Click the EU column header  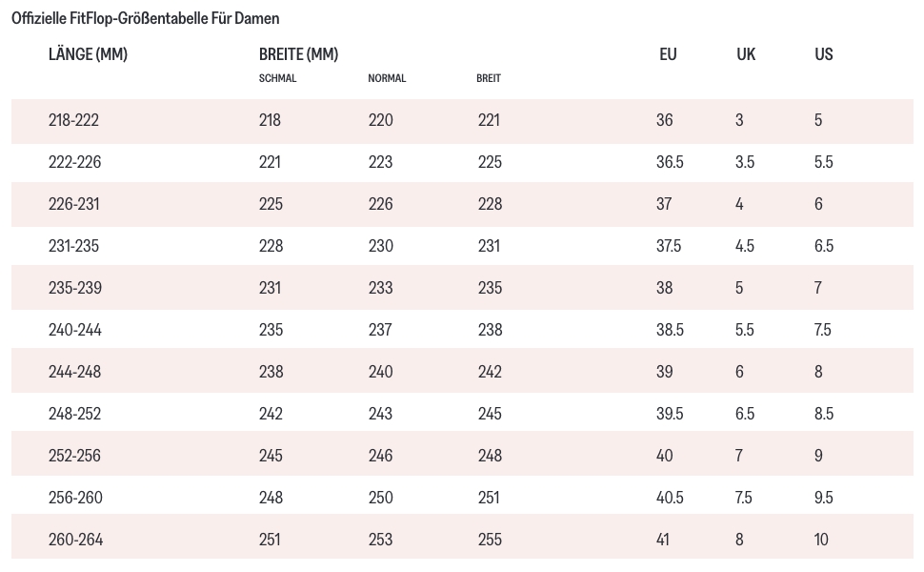coord(668,54)
